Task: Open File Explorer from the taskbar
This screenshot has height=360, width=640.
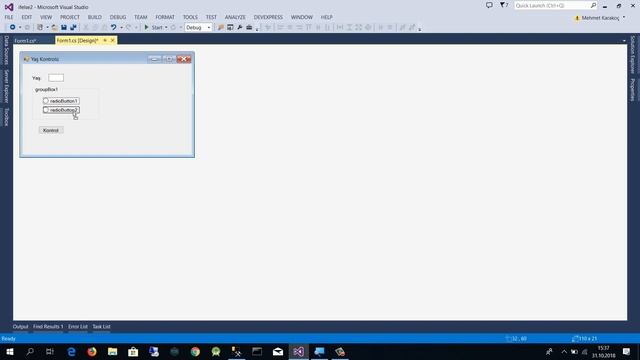Action: pos(113,351)
